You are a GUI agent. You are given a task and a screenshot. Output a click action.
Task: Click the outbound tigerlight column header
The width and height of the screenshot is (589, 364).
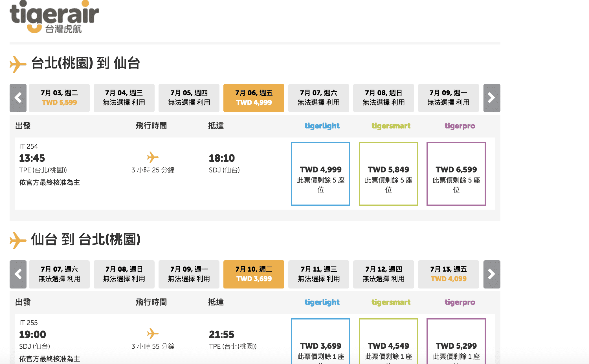(322, 126)
